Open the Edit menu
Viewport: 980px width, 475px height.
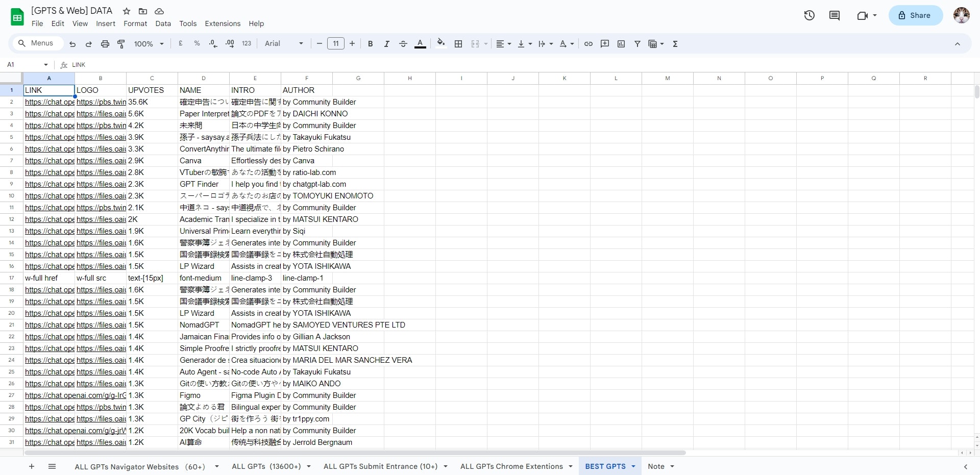tap(58, 23)
